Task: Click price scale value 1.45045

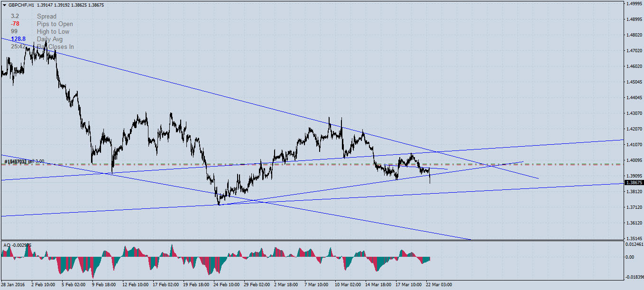Action: click(x=634, y=82)
